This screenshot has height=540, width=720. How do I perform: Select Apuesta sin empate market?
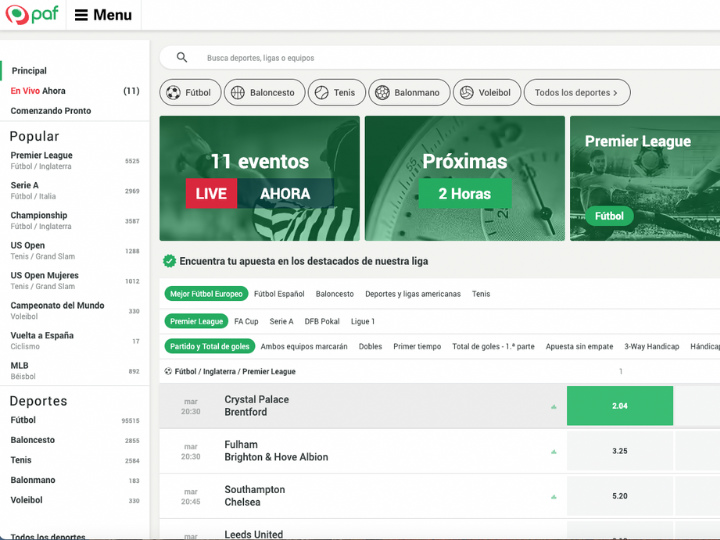pos(579,346)
